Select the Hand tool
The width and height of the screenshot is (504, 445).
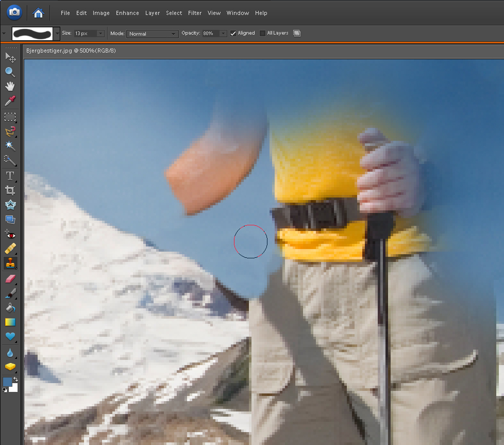(10, 87)
